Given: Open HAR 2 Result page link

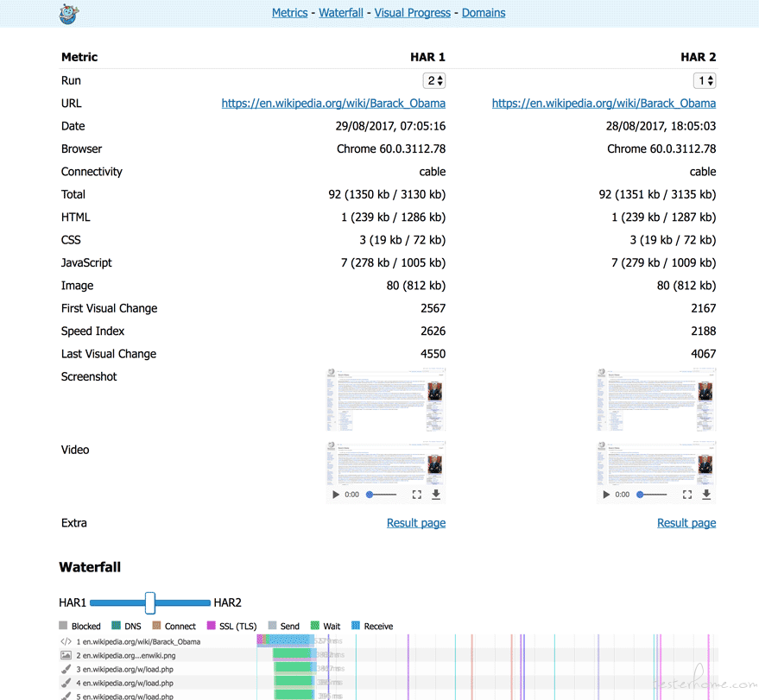Looking at the screenshot, I should pos(686,523).
